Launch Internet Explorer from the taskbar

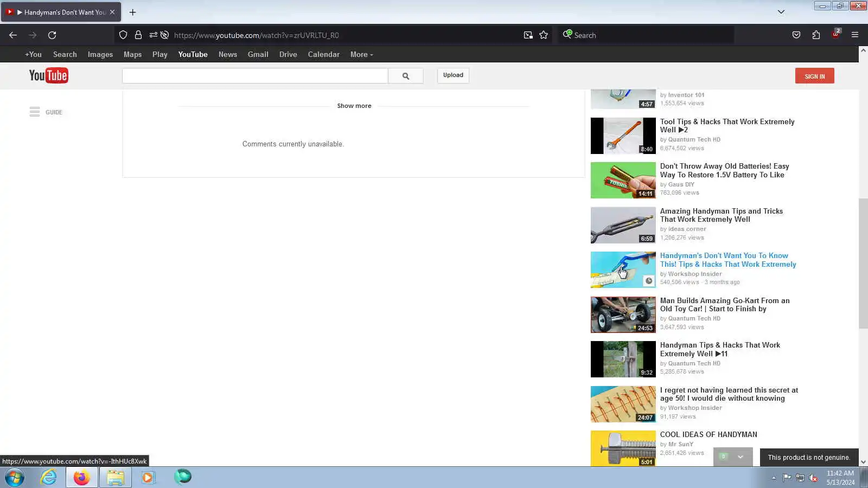click(x=49, y=478)
